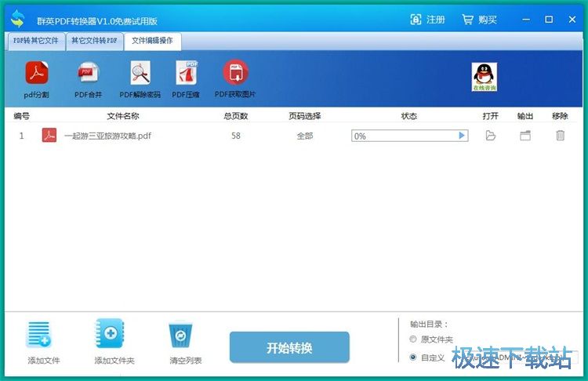Select 原文件夹 radio option
Viewport: 588px width, 381px height.
click(x=413, y=339)
